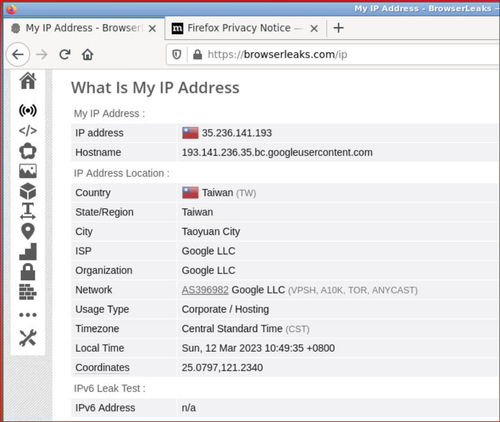The width and height of the screenshot is (500, 422).
Task: Click the tracking protection shield icon
Action: 177,54
